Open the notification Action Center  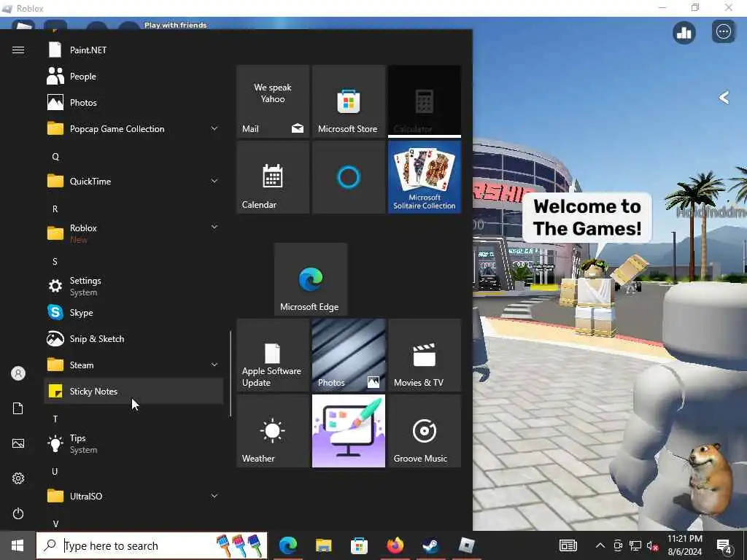(724, 546)
